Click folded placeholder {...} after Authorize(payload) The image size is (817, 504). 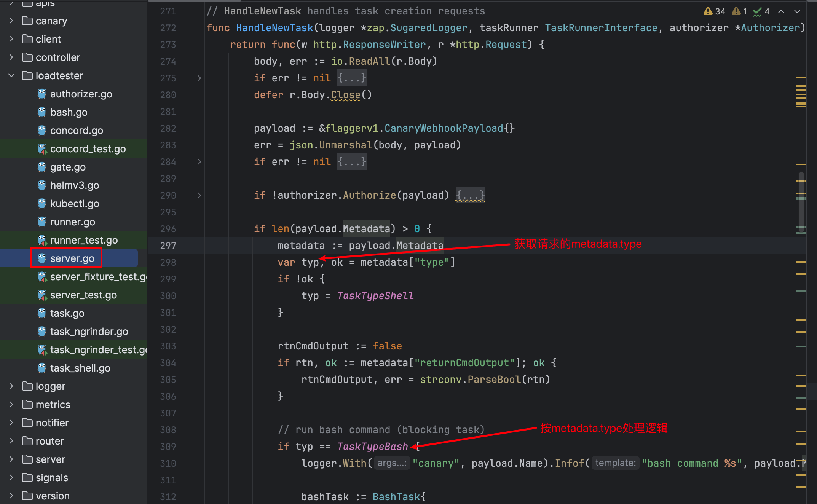point(470,195)
